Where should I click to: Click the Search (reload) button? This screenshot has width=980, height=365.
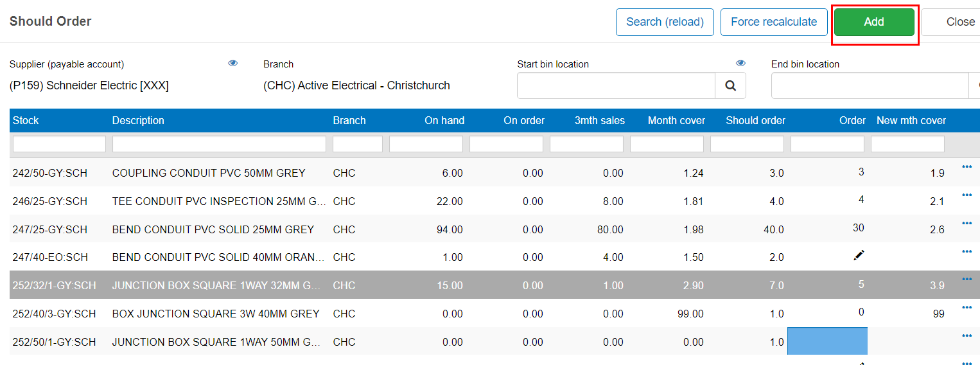[x=665, y=22]
